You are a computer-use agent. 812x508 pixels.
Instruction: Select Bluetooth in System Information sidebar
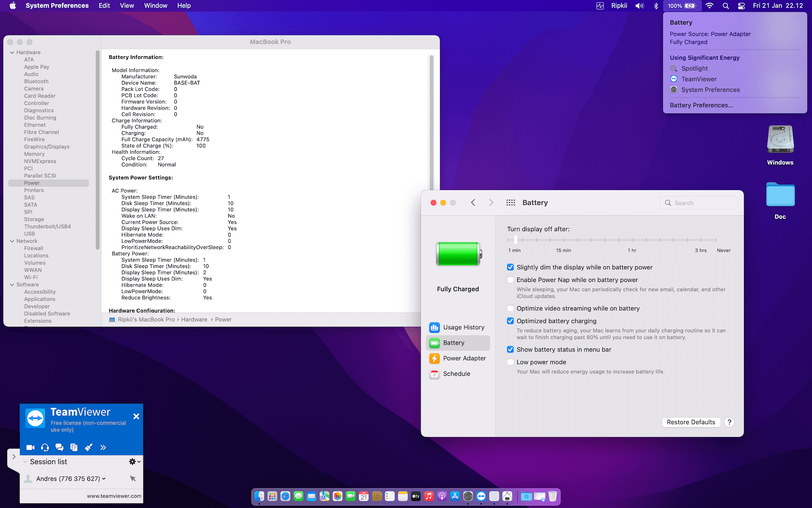point(36,81)
